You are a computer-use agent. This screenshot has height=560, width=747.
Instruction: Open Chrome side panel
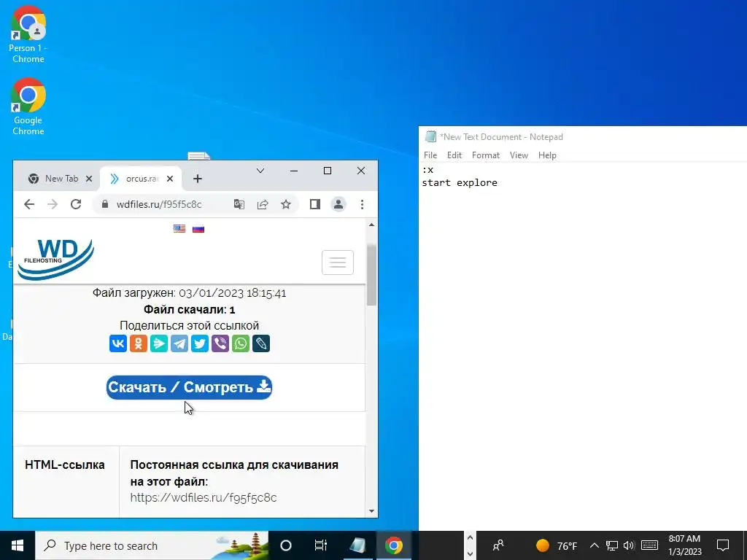click(x=315, y=204)
